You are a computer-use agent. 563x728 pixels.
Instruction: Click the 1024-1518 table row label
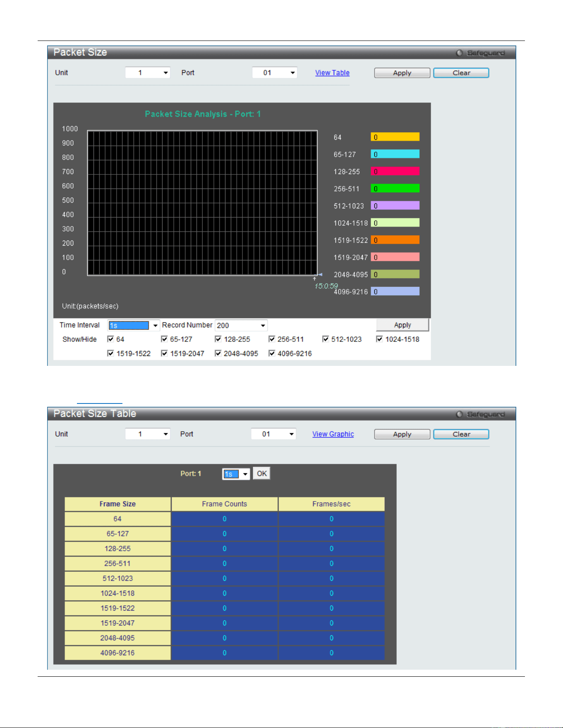coord(117,593)
